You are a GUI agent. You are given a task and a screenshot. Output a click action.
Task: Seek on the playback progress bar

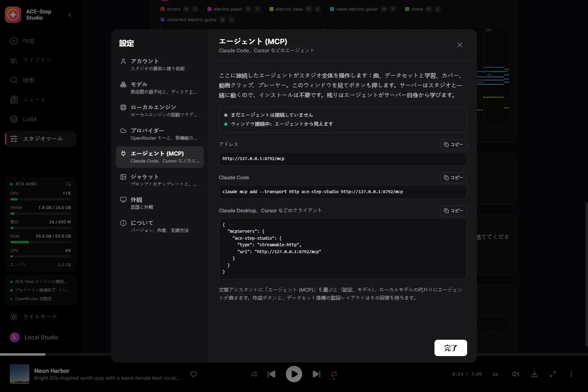294,354
